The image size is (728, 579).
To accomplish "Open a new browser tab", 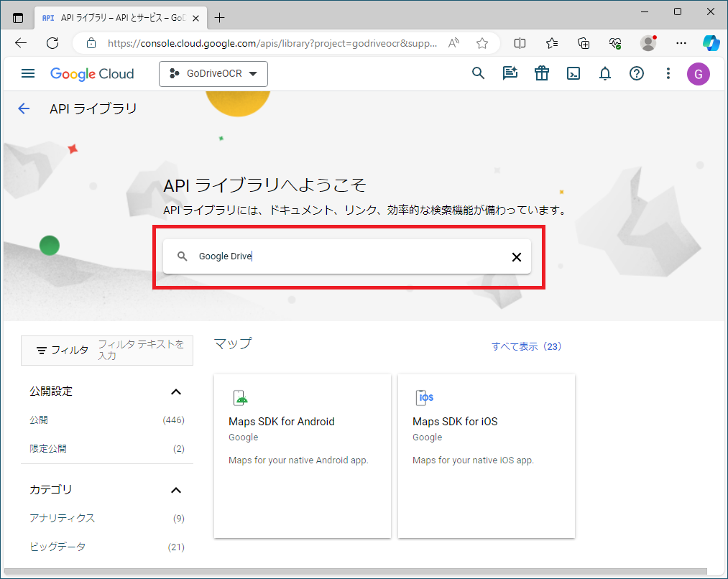I will pos(220,18).
